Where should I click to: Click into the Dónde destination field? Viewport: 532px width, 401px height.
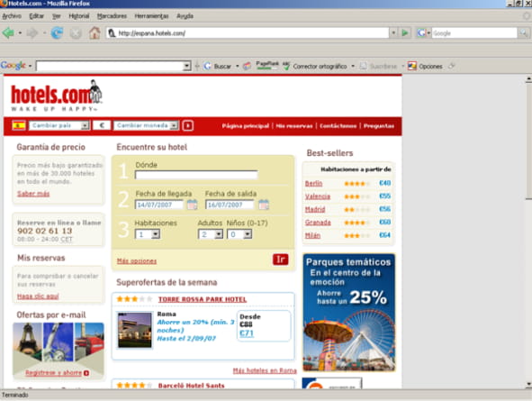196,175
